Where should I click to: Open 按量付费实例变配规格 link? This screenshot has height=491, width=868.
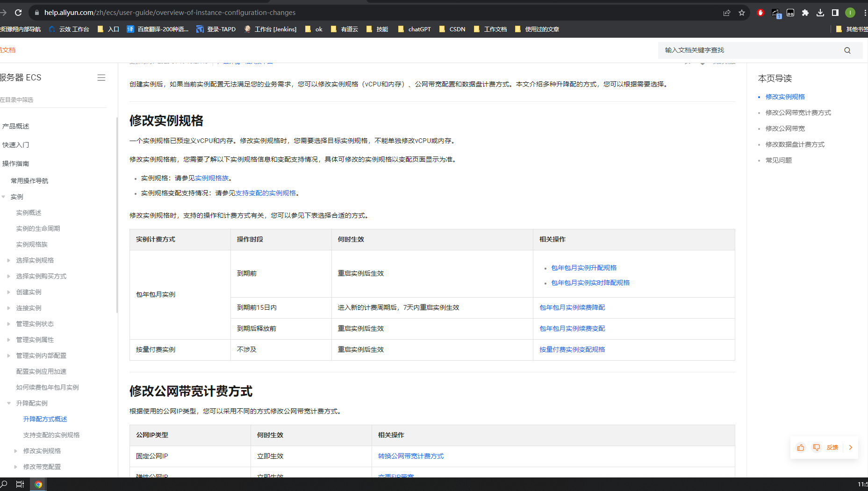click(x=572, y=349)
